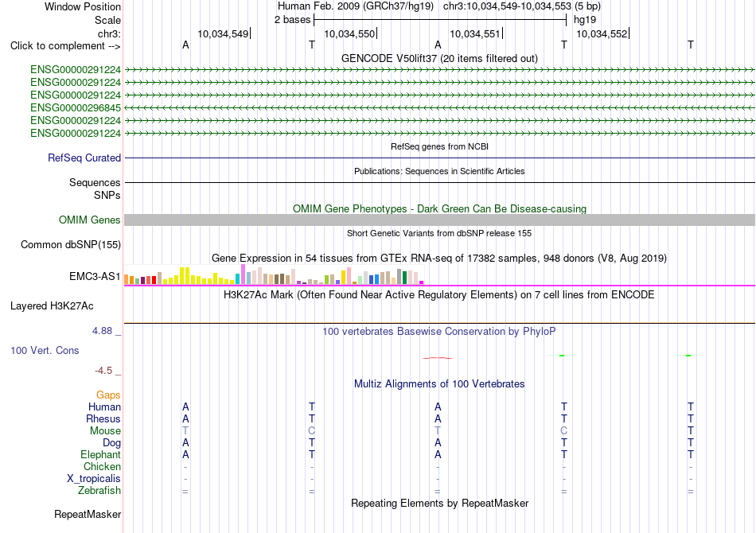The image size is (756, 533).
Task: Click the EMC3-AS1 GTEx expression bar chart
Action: coord(274,274)
